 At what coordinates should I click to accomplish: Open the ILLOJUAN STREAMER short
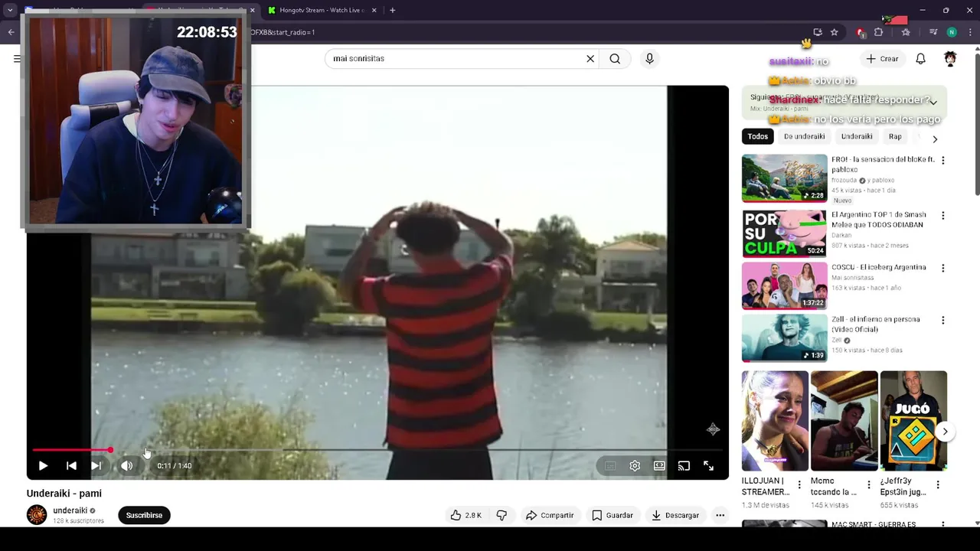click(x=775, y=421)
